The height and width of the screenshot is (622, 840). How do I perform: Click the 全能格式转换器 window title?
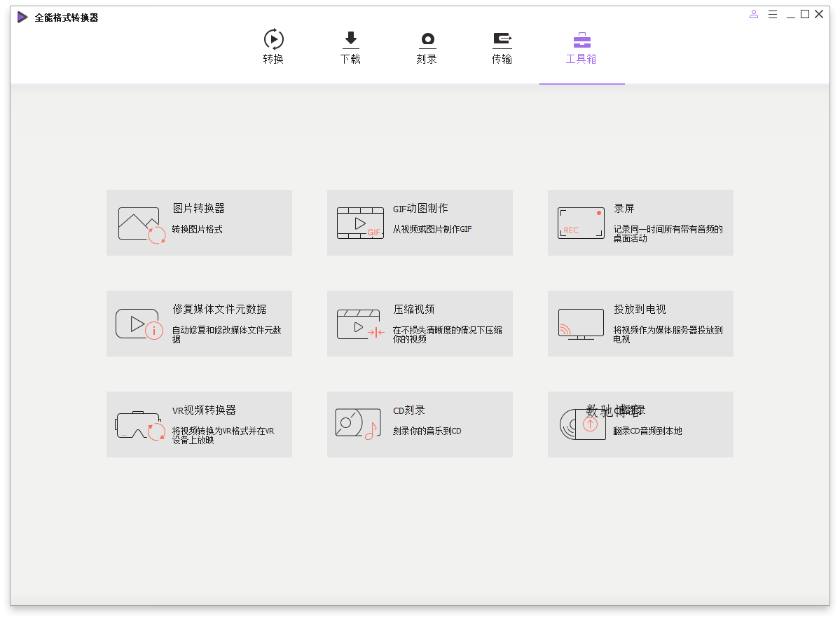point(67,18)
